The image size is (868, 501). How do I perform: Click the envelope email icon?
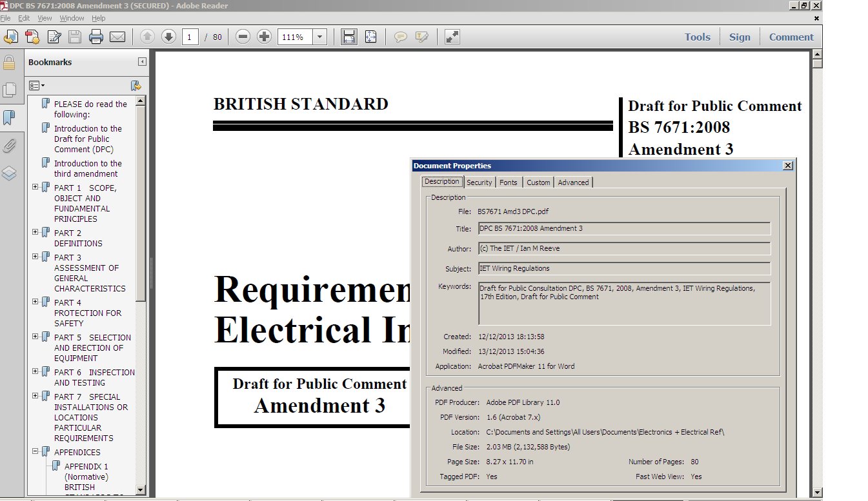[x=117, y=37]
